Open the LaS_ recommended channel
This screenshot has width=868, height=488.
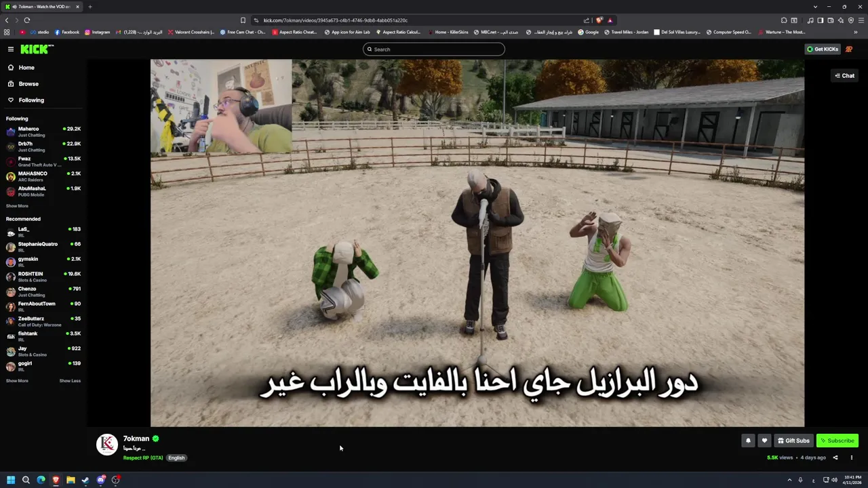click(x=43, y=232)
